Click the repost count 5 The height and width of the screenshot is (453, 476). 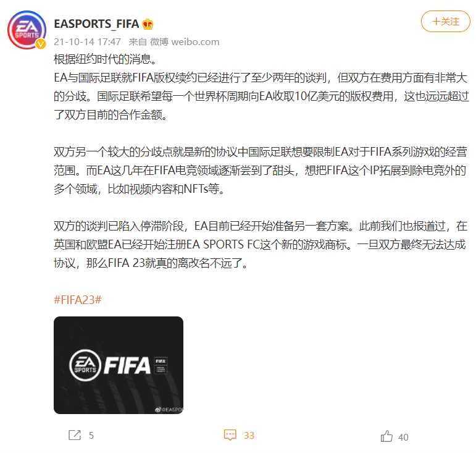[x=91, y=435]
